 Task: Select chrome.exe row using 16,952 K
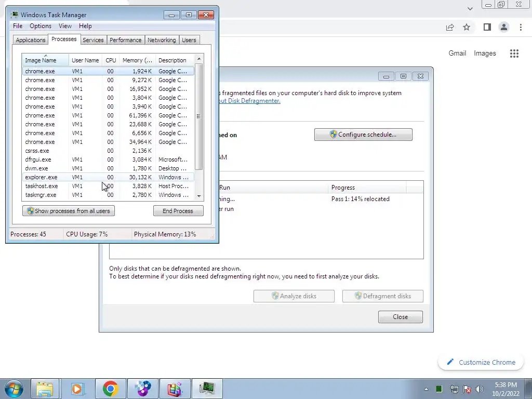[108, 89]
